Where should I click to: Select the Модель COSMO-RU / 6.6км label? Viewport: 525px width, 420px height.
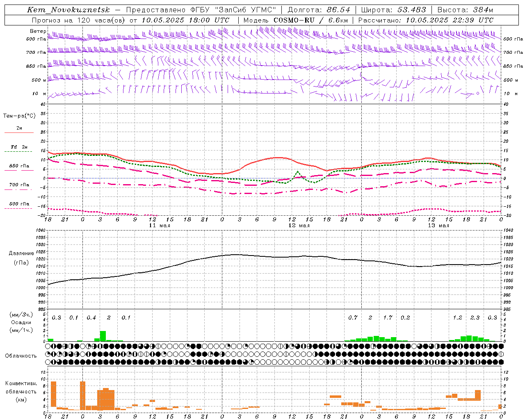(x=295, y=20)
